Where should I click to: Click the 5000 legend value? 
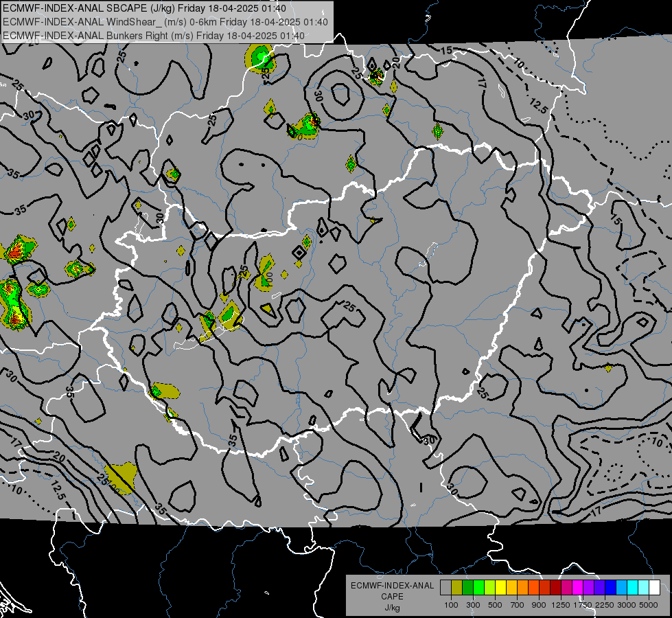point(649,605)
